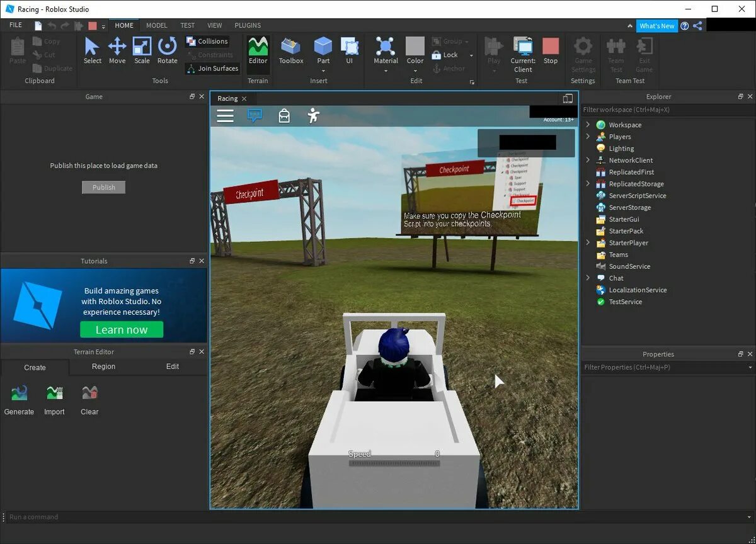756x544 pixels.
Task: Click the Publish button
Action: coord(104,187)
